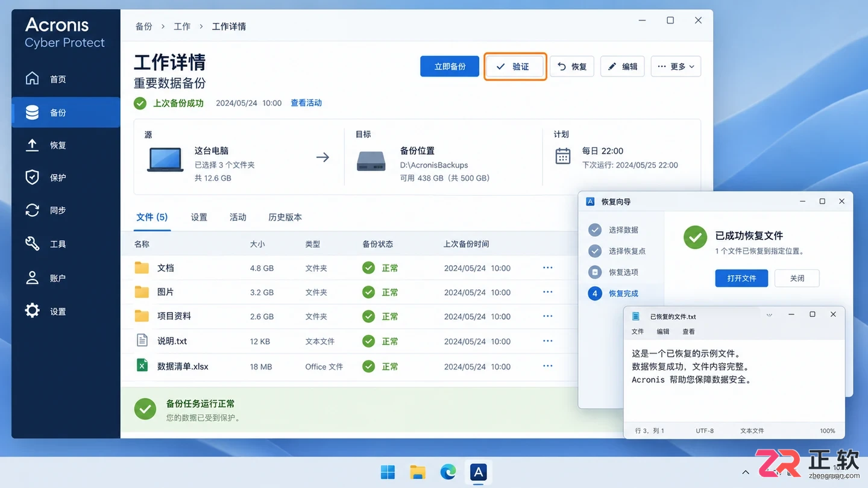Open the 保护 shield section
Image resolution: width=868 pixels, height=488 pixels.
[66, 178]
